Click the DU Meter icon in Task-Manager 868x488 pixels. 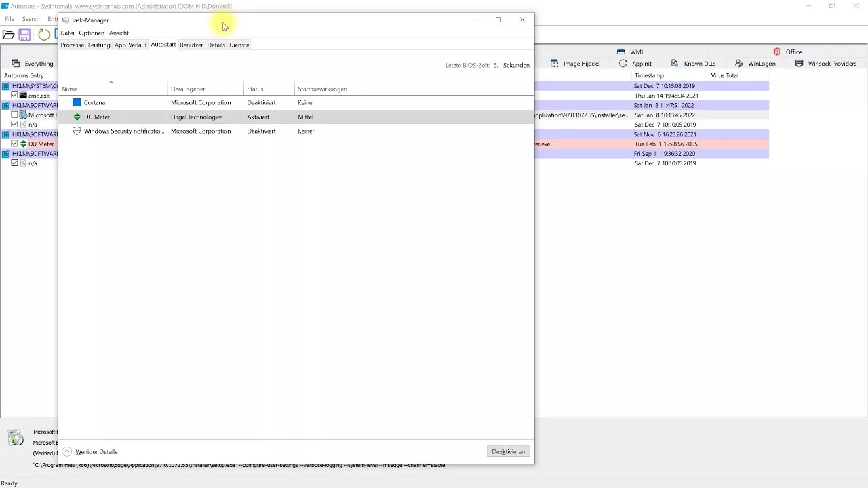tap(77, 117)
